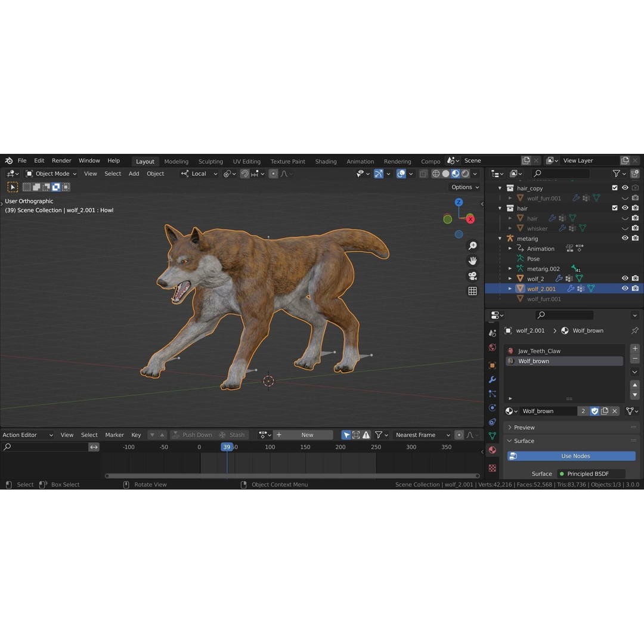This screenshot has width=644, height=644.
Task: Toggle hair_copy collection exclude checkbox
Action: pyautogui.click(x=615, y=188)
